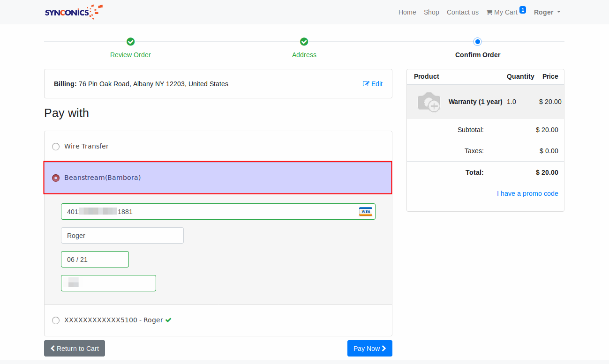Click the Synconics logo
Screen dimensions: 609x364
[x=74, y=12]
